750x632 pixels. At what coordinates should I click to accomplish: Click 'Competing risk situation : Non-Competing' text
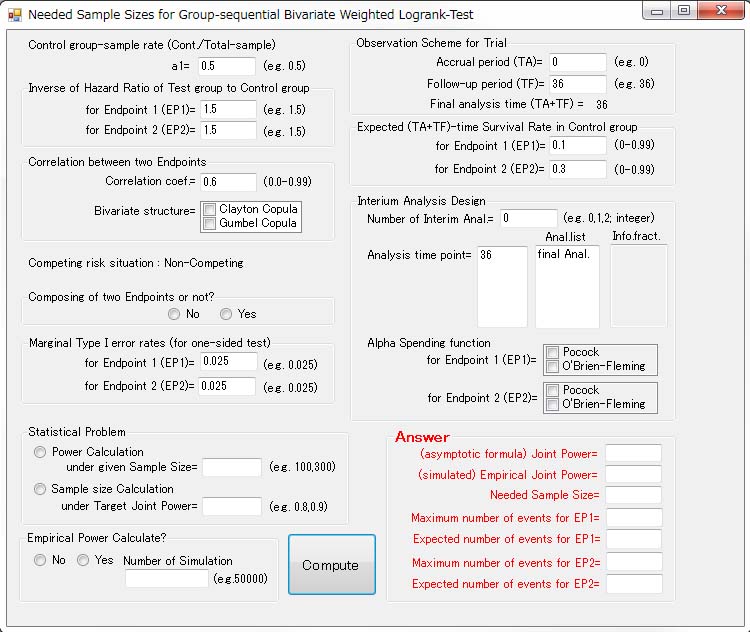click(136, 263)
